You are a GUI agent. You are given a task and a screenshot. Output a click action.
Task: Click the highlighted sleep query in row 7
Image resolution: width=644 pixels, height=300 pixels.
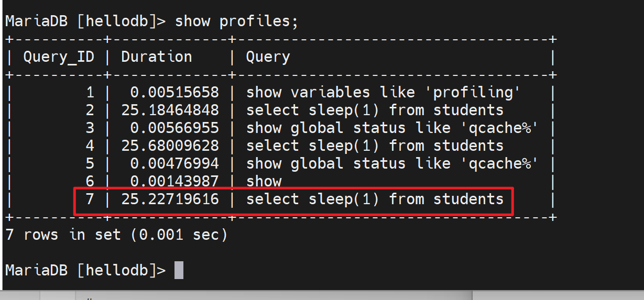tap(375, 199)
